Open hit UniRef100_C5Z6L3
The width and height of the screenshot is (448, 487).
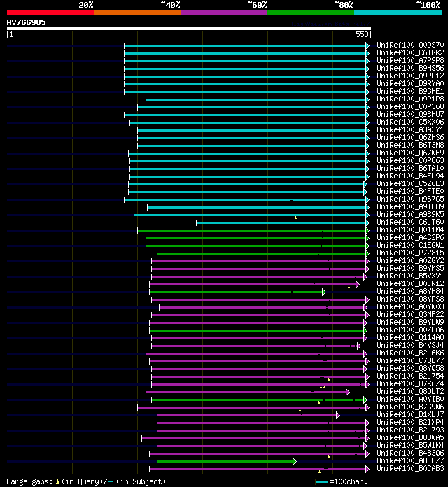coord(410,184)
